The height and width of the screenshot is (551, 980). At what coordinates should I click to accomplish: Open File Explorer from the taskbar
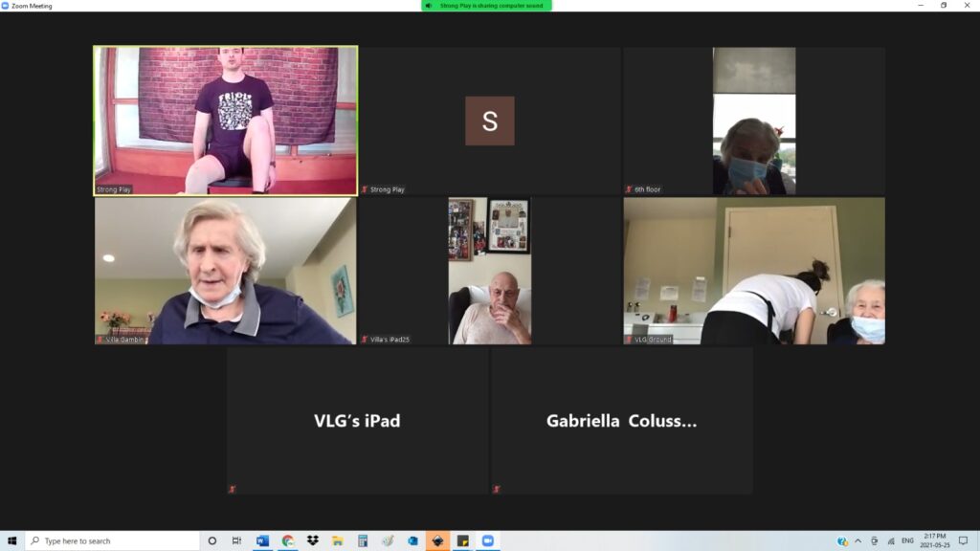337,540
